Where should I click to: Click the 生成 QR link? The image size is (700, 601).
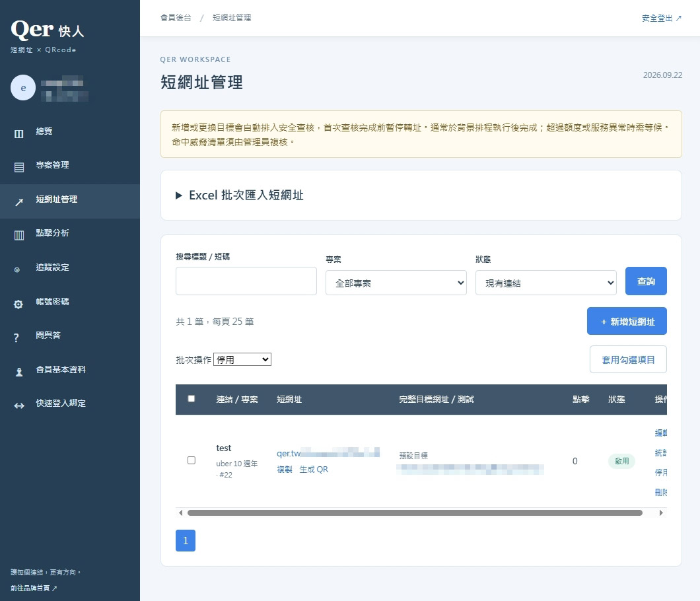(314, 470)
